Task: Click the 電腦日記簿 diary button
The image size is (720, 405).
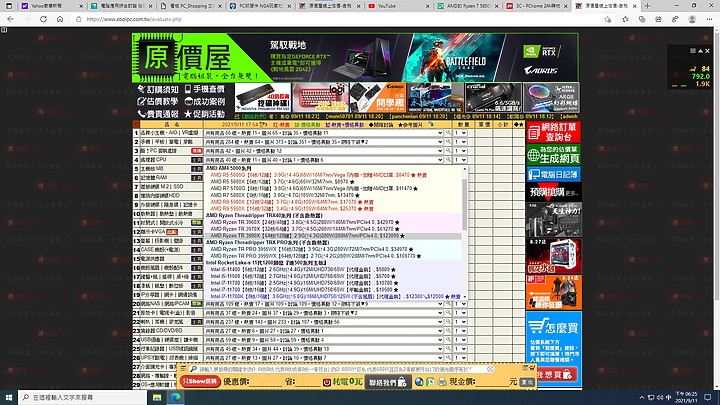Action: coord(553,174)
